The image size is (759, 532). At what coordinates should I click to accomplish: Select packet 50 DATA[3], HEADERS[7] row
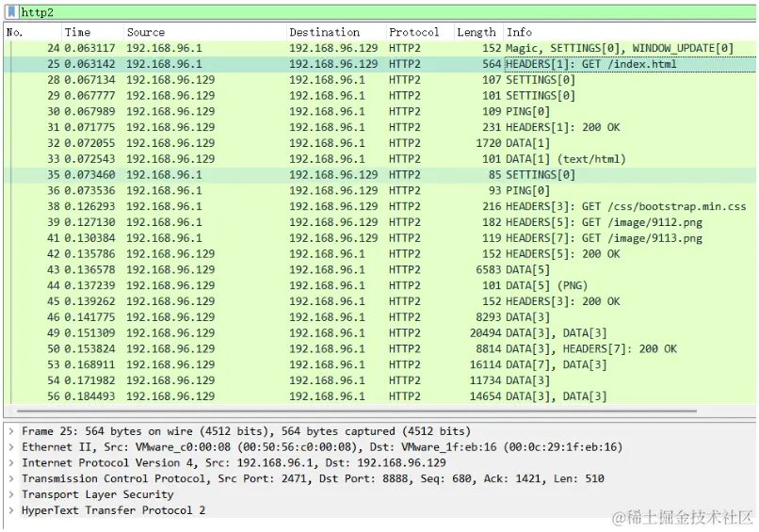pos(379,349)
